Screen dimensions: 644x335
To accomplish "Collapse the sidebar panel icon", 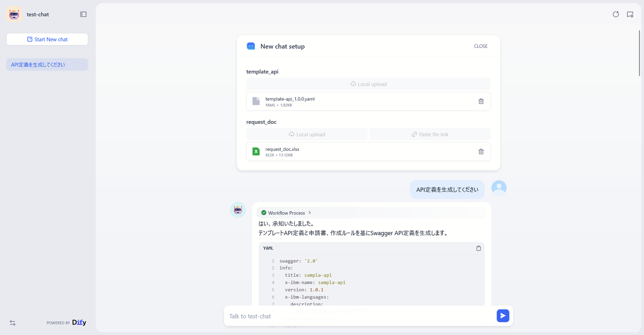I will (83, 14).
